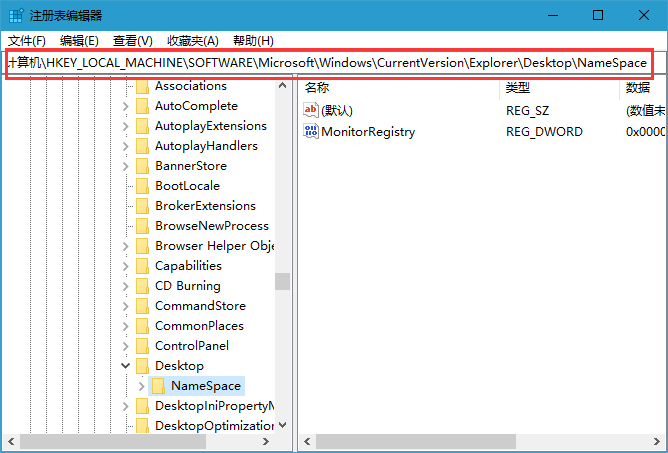The image size is (668, 453).
Task: Expand the CommandStore key
Action: (126, 306)
